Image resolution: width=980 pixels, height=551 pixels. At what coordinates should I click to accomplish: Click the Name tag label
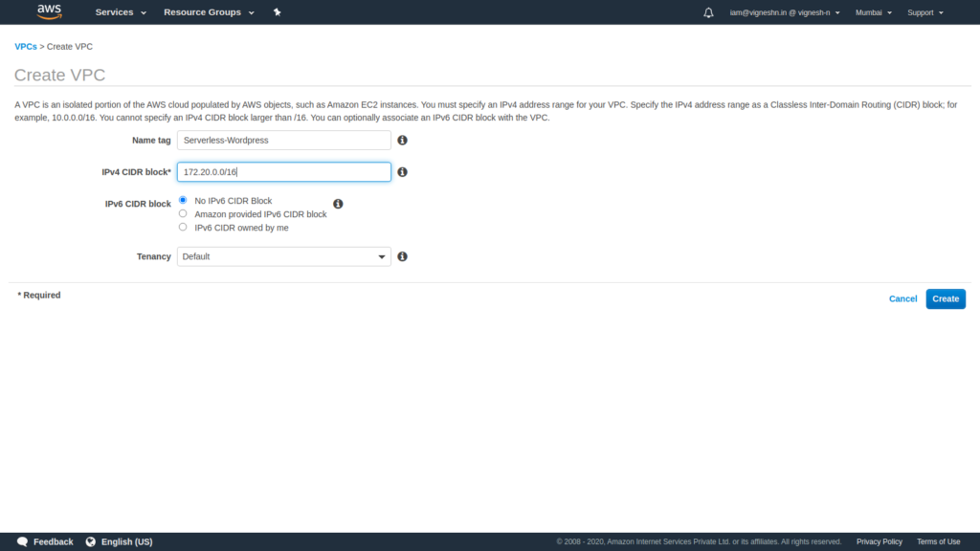click(151, 140)
